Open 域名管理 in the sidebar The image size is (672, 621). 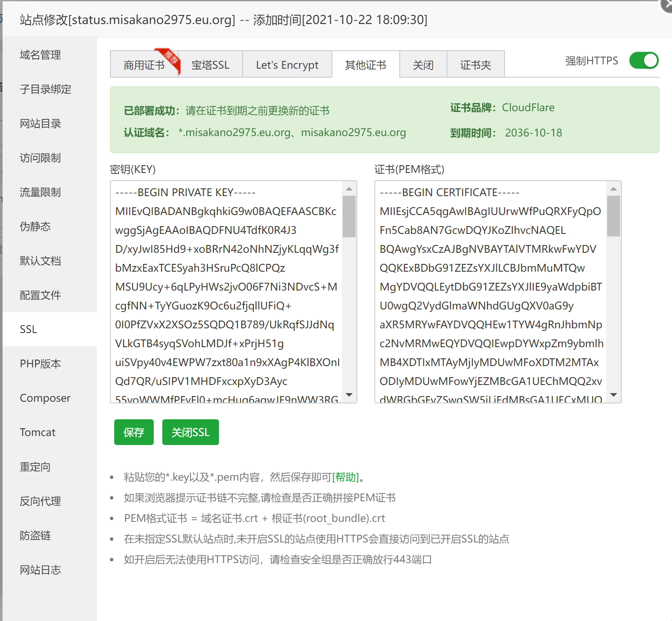point(40,55)
